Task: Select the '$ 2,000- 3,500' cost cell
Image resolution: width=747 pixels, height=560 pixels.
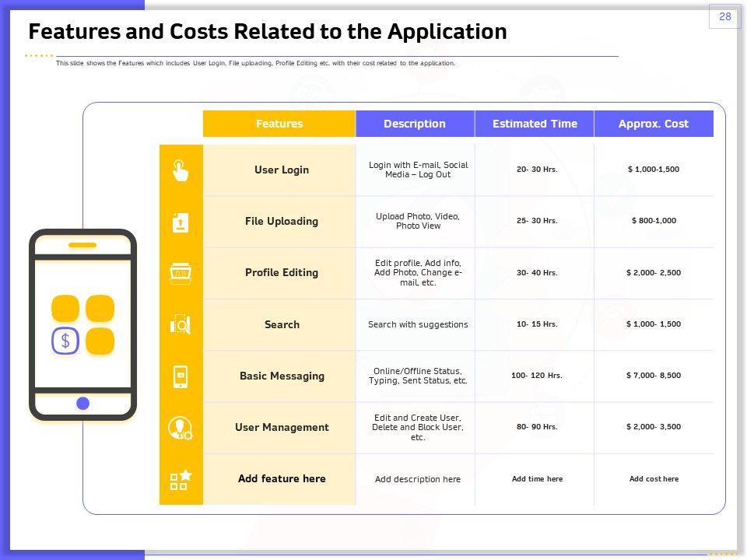Action: [654, 427]
